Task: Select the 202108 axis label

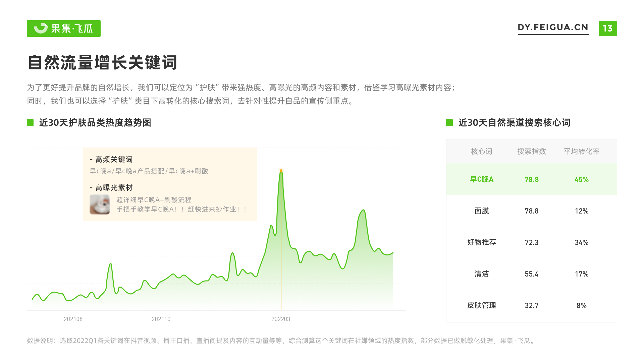Action: pyautogui.click(x=73, y=319)
